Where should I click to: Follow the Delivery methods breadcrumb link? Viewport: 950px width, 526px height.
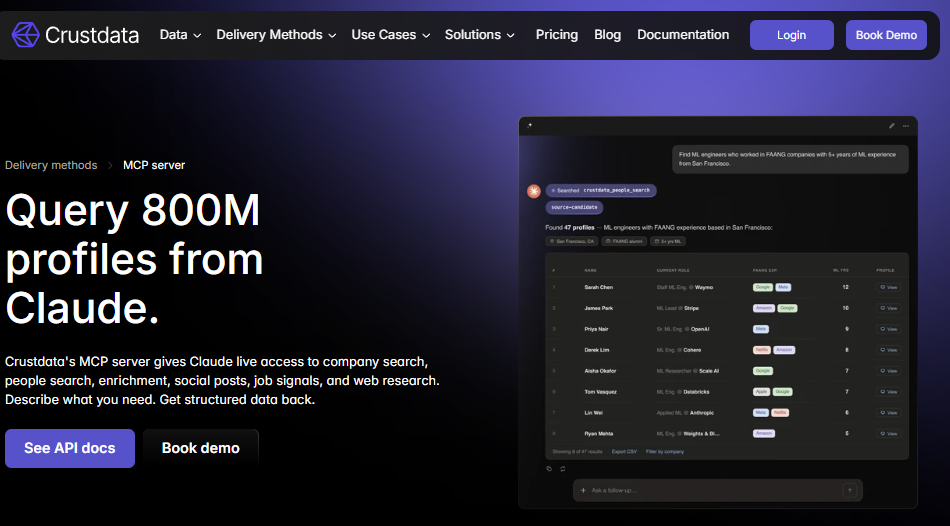click(51, 165)
